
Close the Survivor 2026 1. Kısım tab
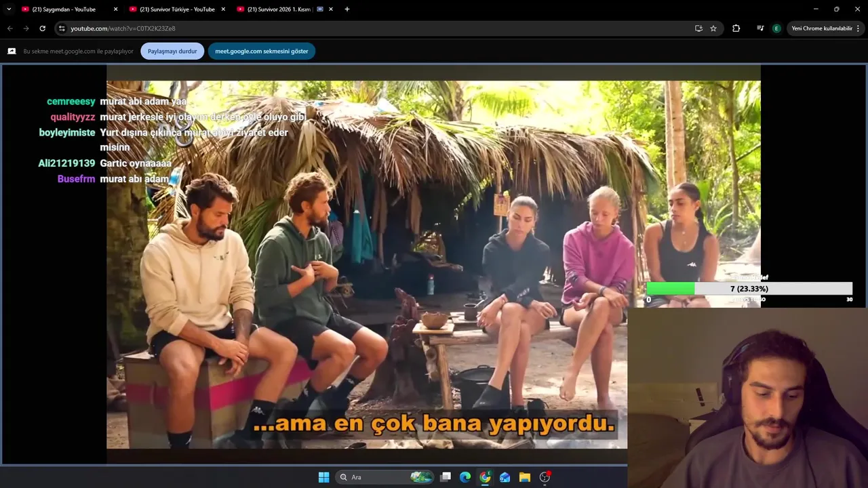(x=331, y=9)
